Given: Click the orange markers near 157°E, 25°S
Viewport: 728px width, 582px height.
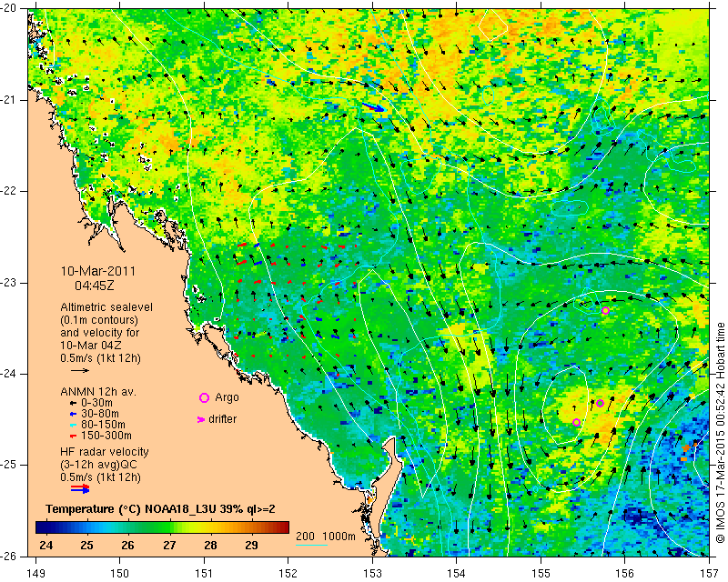Looking at the screenshot, I should [x=687, y=450].
